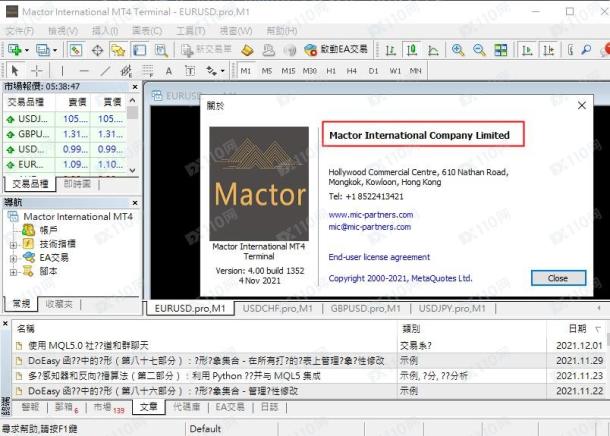Select the text 'A' tool
Viewport: 610px width, 436px height.
pyautogui.click(x=168, y=71)
